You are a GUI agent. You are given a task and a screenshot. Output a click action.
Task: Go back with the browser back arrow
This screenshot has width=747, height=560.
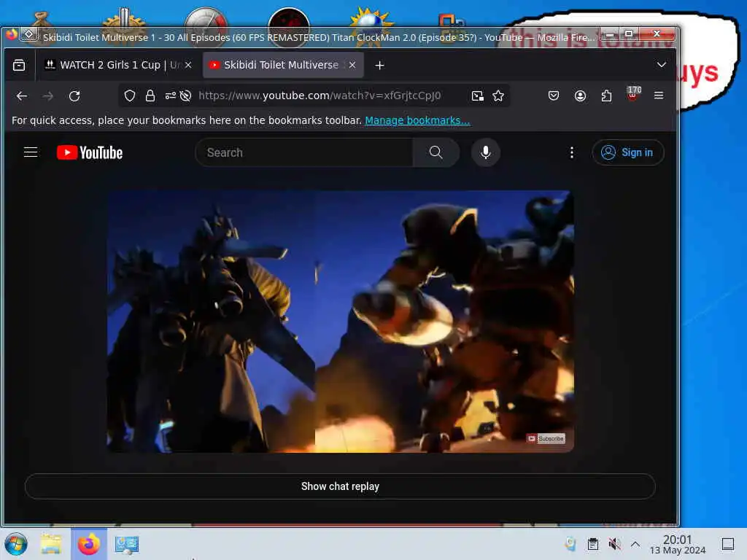coord(21,96)
